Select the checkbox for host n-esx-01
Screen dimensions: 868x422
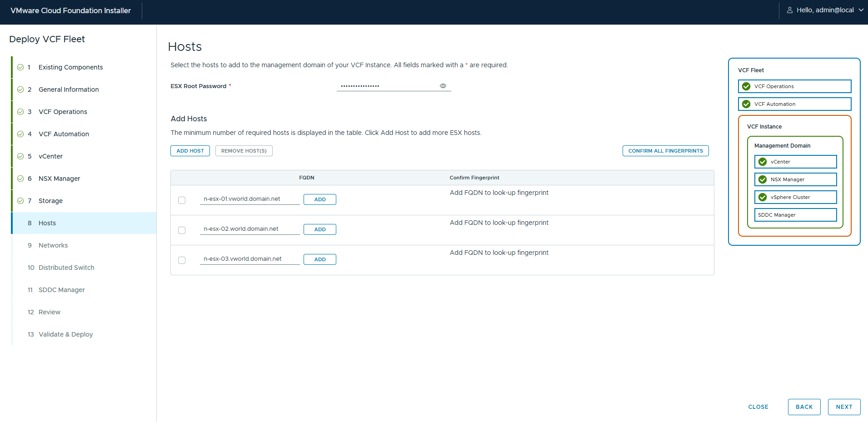(182, 200)
